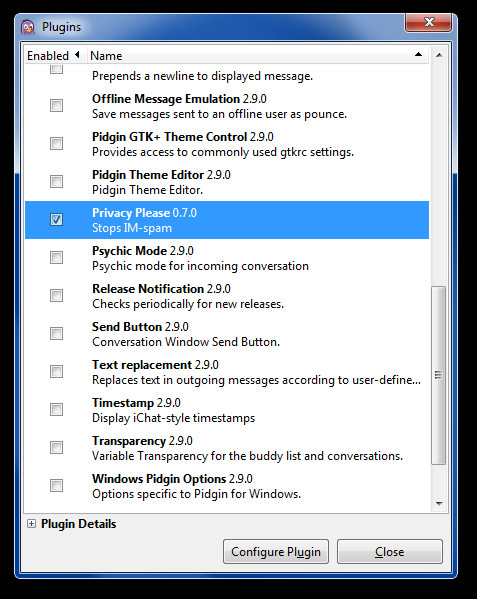The image size is (477, 599).
Task: Close the Plugins window with X
Action: (x=428, y=22)
